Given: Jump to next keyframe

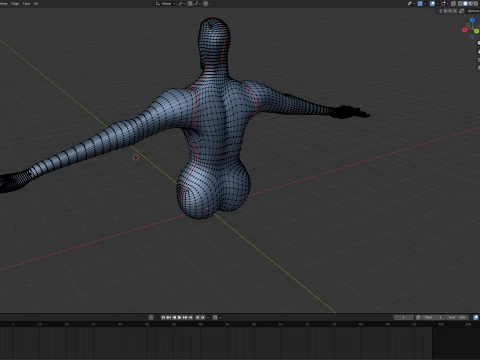Looking at the screenshot, I should (185, 317).
